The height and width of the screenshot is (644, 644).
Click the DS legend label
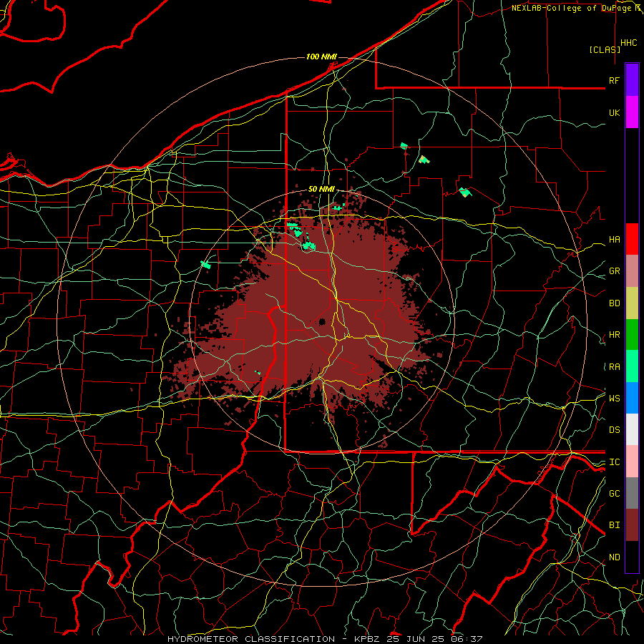614,430
